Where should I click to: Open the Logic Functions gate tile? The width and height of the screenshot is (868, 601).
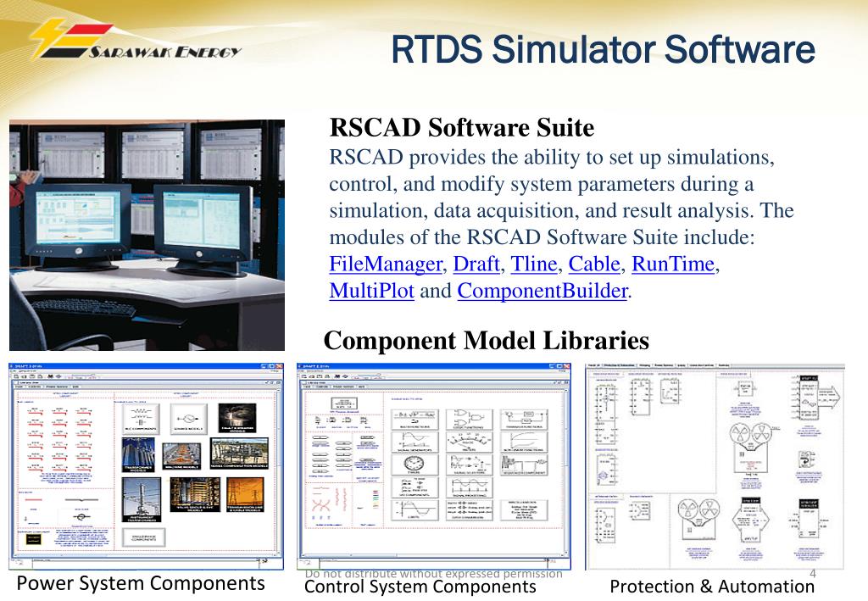(469, 420)
